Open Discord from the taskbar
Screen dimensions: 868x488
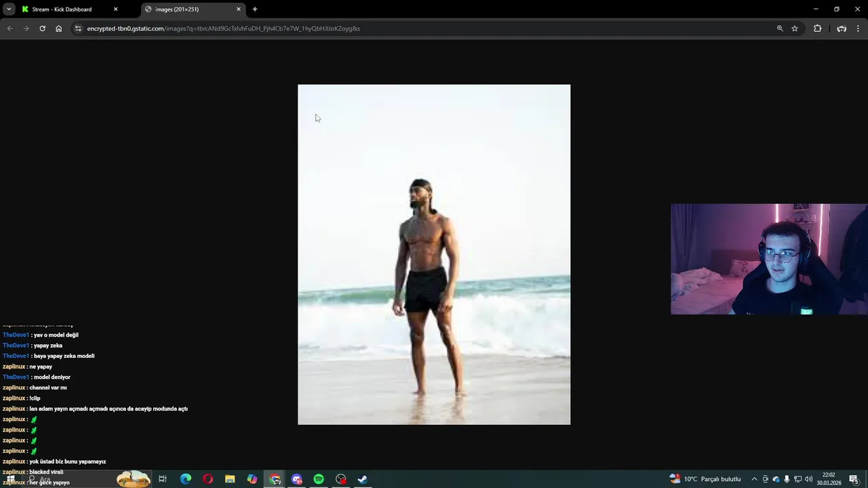pos(296,479)
